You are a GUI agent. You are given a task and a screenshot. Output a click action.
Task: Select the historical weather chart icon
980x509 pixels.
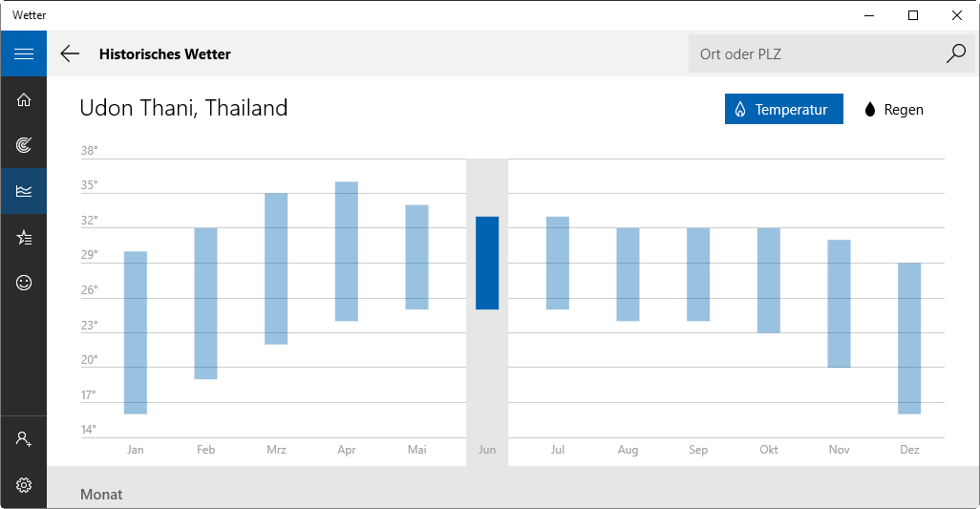24,191
